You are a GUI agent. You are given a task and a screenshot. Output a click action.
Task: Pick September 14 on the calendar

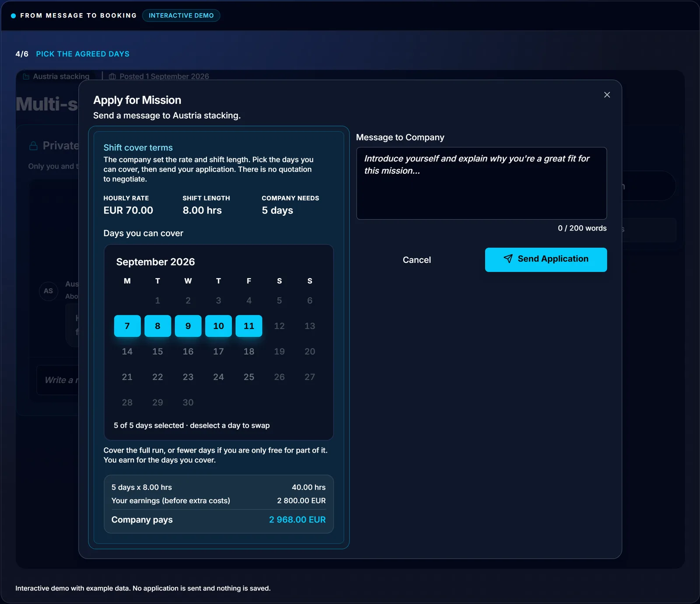(x=127, y=352)
